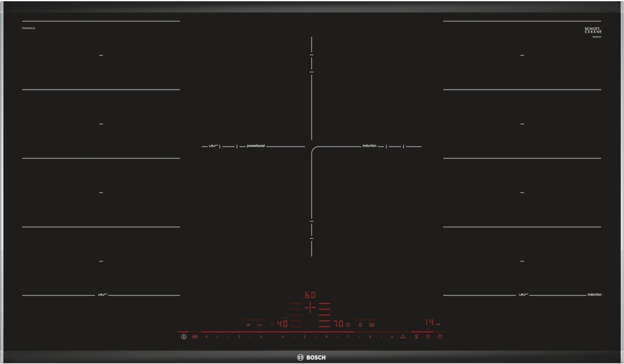Toggle the move mode icon right of flex zone
The height and width of the screenshot is (364, 624).
(x=372, y=325)
